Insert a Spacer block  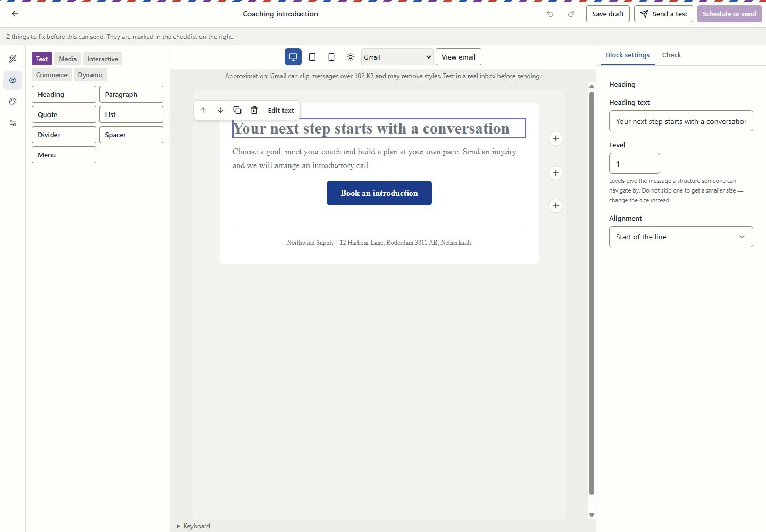click(131, 135)
